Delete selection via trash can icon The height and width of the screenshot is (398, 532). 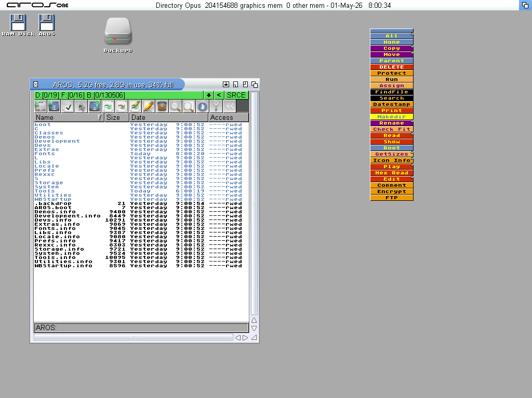coord(162,106)
